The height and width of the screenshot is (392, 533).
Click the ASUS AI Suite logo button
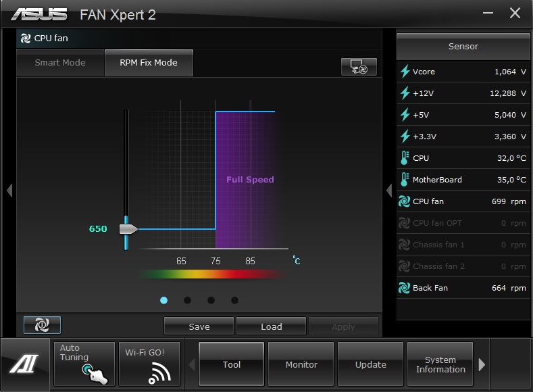pyautogui.click(x=24, y=364)
